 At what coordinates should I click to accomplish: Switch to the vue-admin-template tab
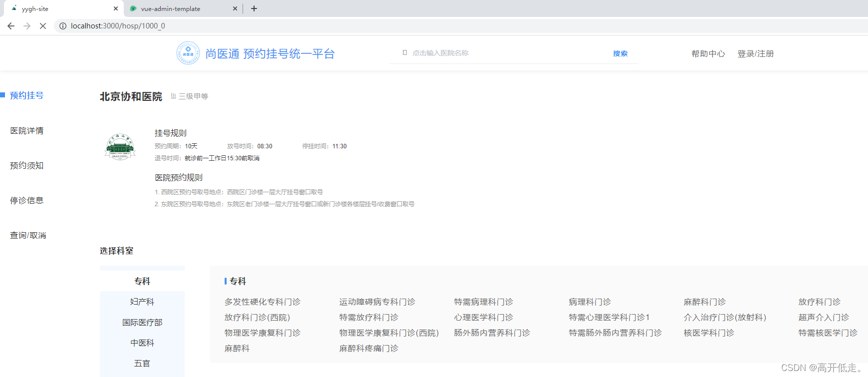(183, 8)
